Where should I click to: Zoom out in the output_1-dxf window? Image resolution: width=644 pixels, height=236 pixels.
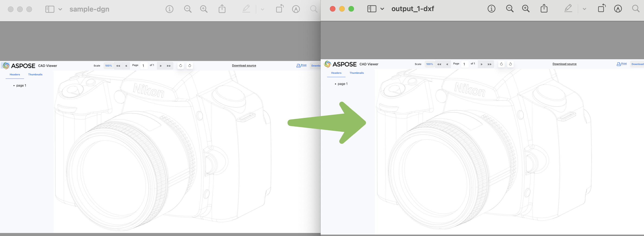(x=509, y=9)
